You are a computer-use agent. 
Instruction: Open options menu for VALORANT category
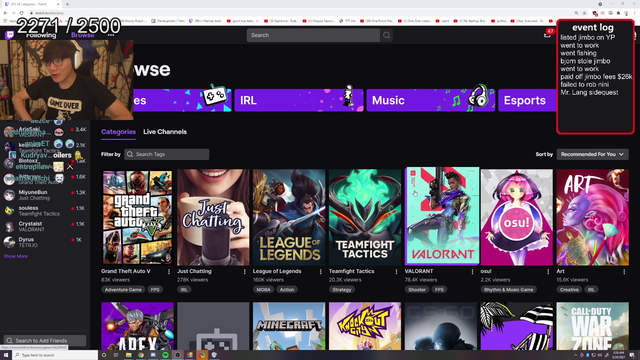(x=472, y=271)
